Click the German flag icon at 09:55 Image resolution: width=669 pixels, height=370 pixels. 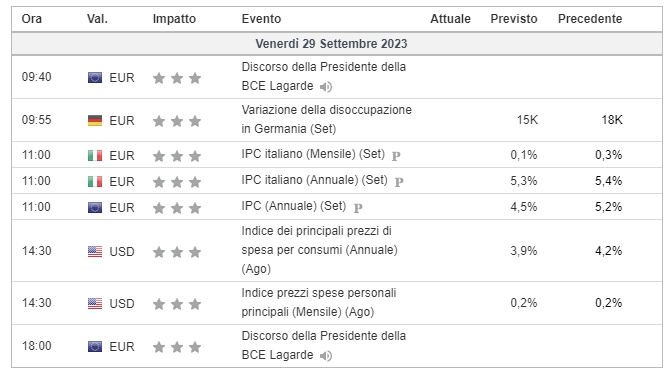(x=95, y=121)
